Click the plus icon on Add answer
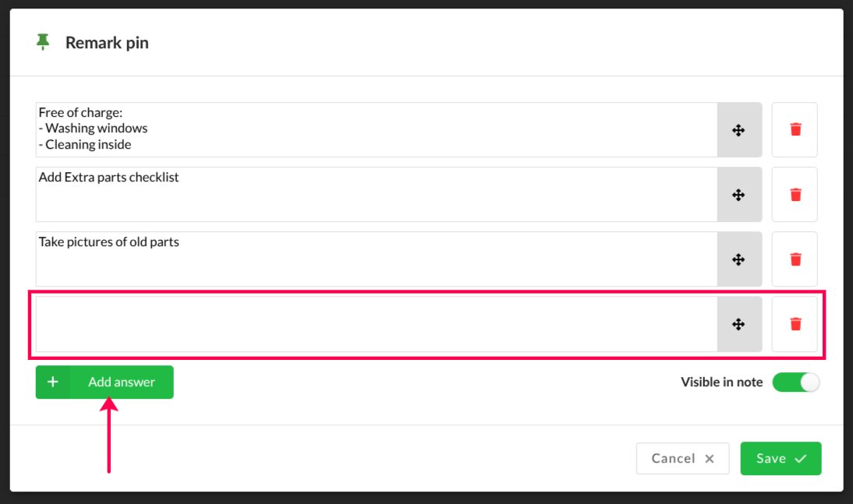The image size is (853, 504). tap(53, 382)
